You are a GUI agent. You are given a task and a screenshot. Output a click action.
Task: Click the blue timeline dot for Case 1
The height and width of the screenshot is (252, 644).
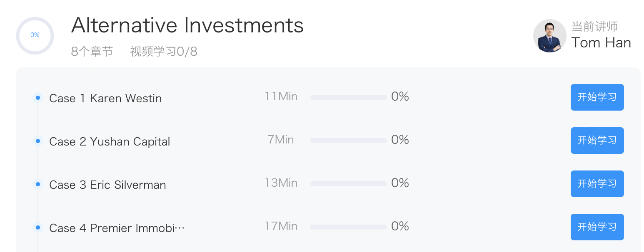pos(38,98)
